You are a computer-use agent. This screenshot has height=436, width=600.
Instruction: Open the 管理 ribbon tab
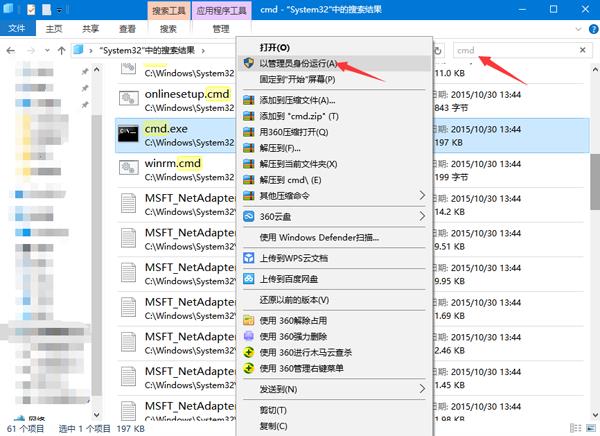point(221,29)
